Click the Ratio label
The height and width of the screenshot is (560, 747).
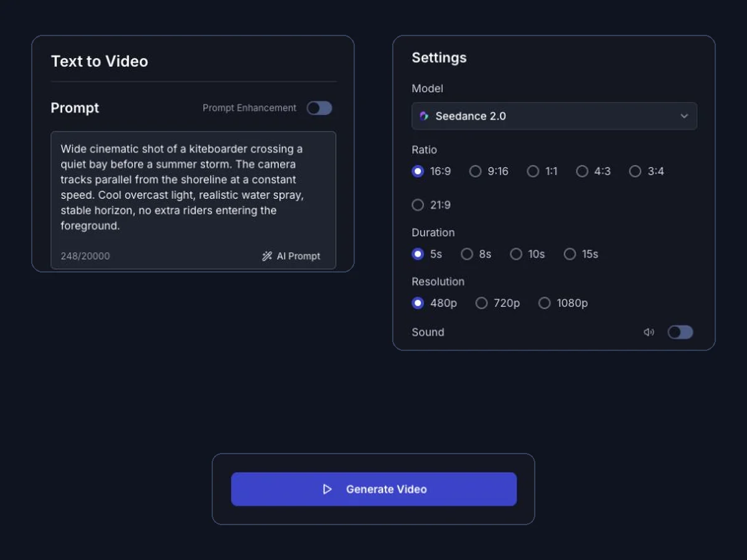pos(424,150)
